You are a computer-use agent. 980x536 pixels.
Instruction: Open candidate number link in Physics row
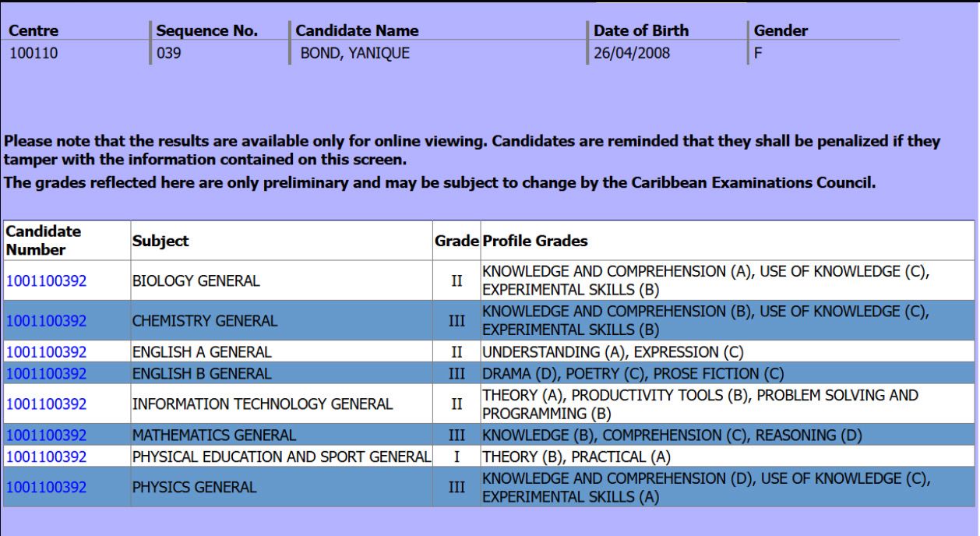[x=46, y=488]
